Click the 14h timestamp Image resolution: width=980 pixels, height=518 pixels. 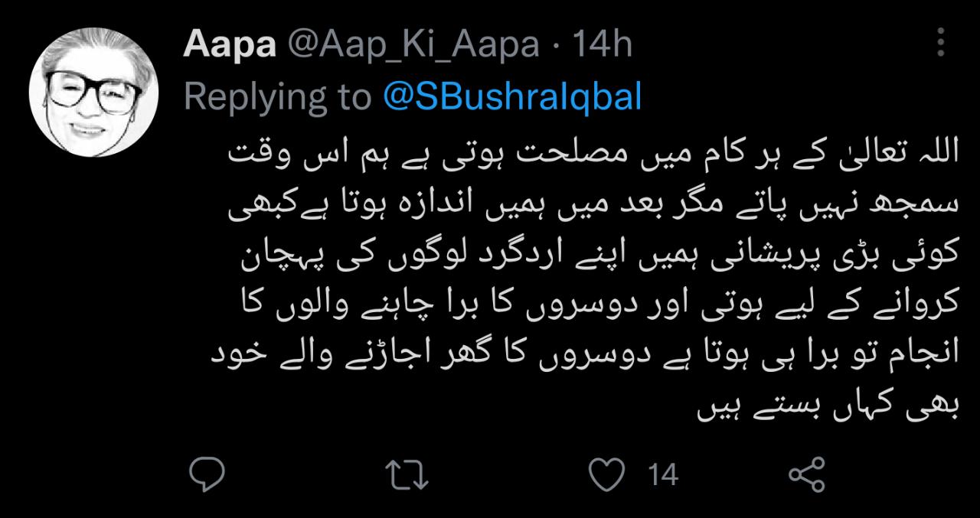[603, 45]
